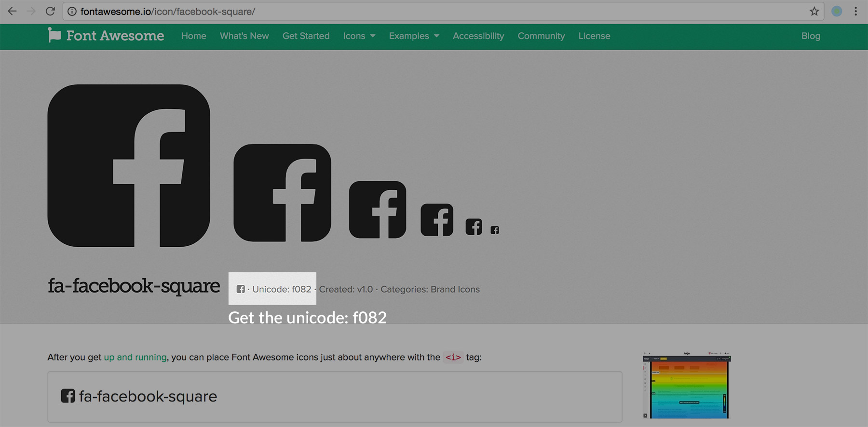Click the third-largest facebook-square icon preview
This screenshot has height=427, width=868.
(378, 210)
